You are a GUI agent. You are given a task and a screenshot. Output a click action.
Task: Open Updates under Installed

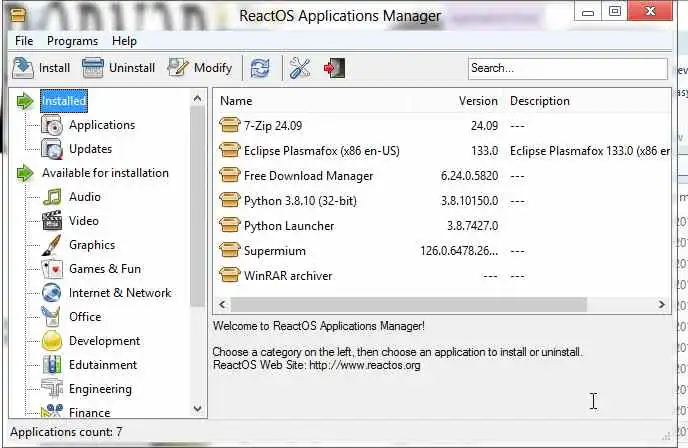click(90, 149)
